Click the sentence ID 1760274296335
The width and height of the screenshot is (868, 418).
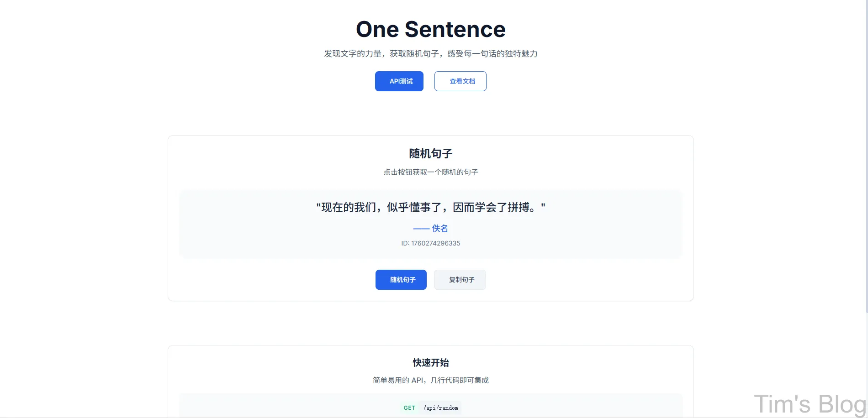(x=430, y=243)
